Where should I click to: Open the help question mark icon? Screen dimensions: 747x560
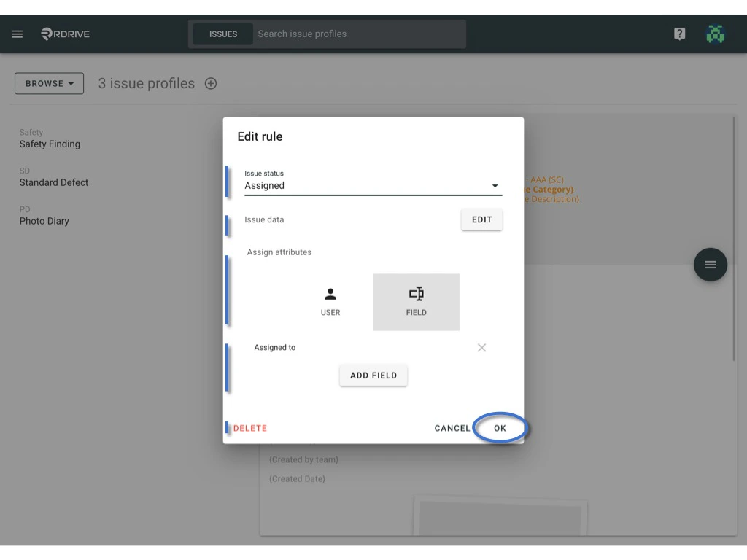tap(679, 34)
